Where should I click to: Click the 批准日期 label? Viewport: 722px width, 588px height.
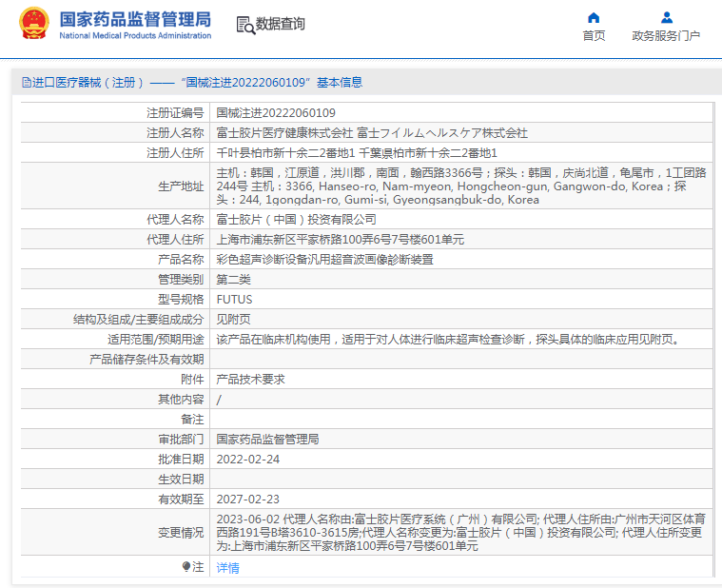click(181, 460)
